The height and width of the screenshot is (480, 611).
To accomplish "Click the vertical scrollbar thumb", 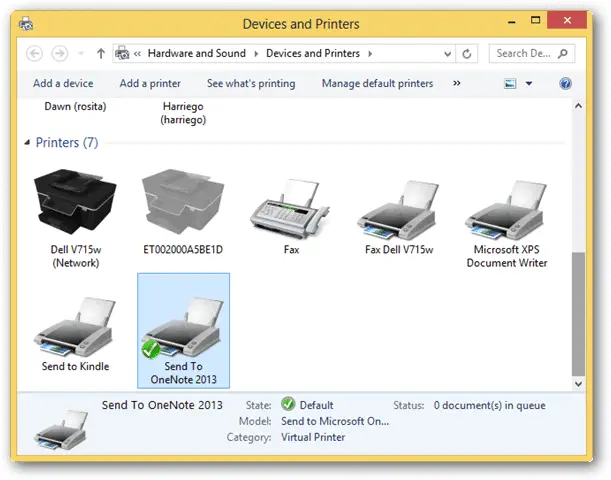I will coord(578,314).
